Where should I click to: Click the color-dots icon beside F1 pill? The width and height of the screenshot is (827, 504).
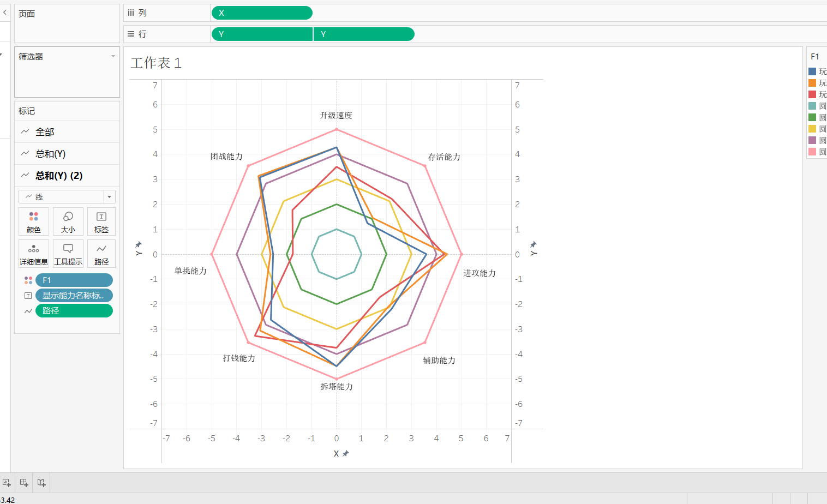28,280
